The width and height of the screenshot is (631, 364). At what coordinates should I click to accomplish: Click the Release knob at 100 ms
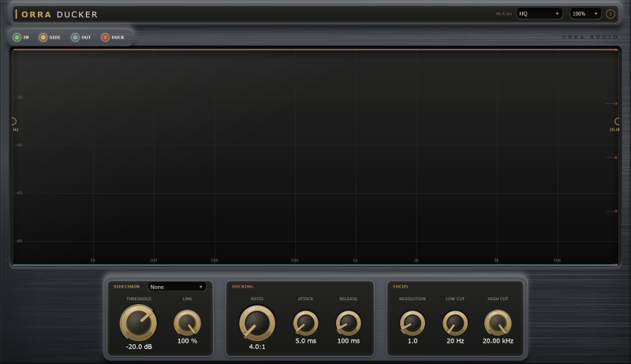pos(349,323)
